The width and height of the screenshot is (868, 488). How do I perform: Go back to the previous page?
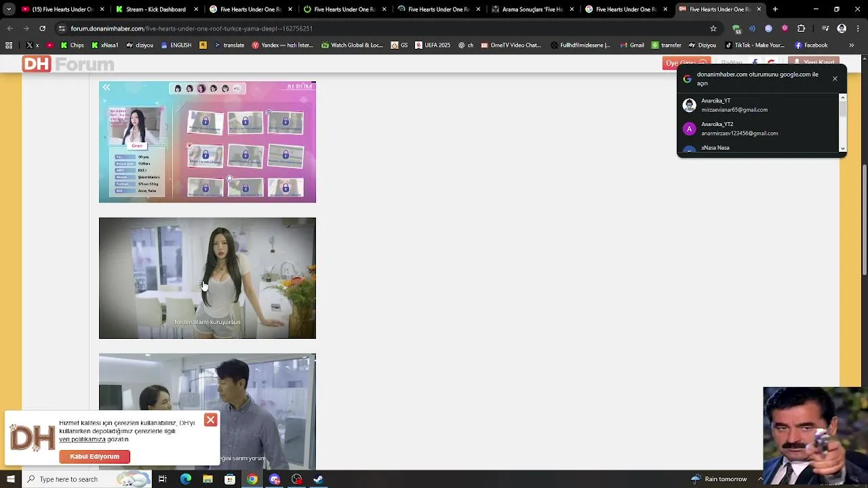[x=10, y=28]
